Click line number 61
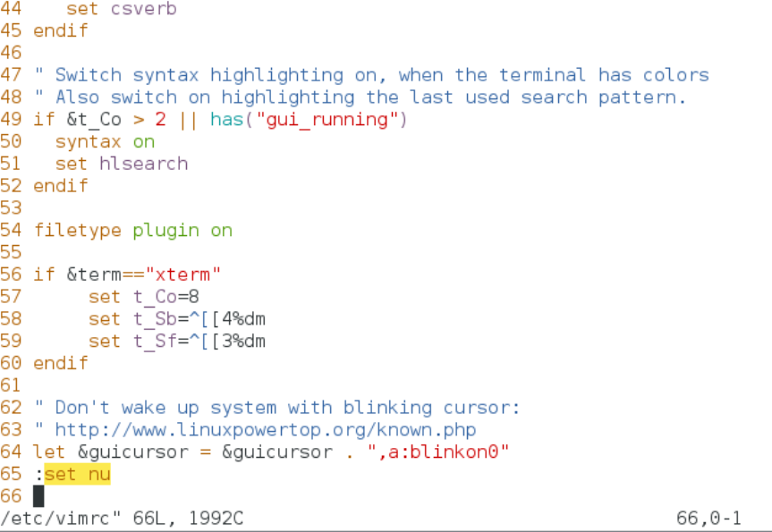Image resolution: width=772 pixels, height=532 pixels. (11, 385)
